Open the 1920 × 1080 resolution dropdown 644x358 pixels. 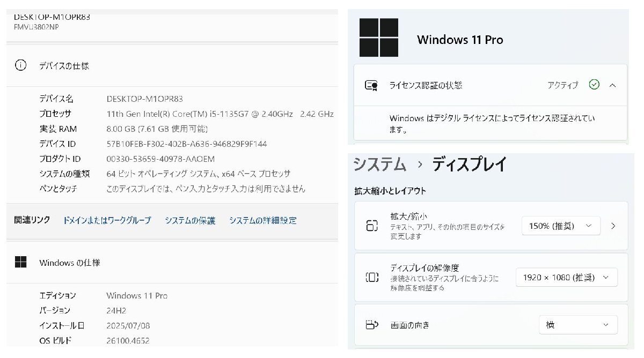click(566, 277)
